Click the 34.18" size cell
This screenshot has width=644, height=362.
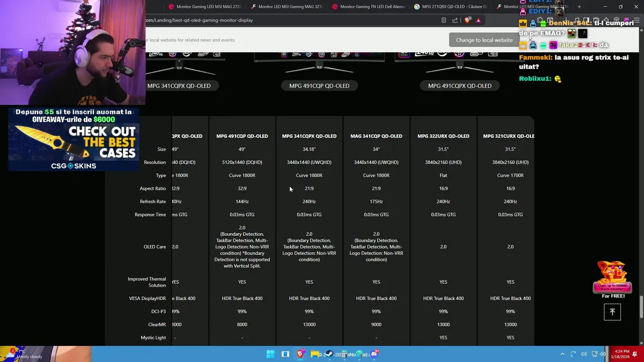click(x=309, y=149)
